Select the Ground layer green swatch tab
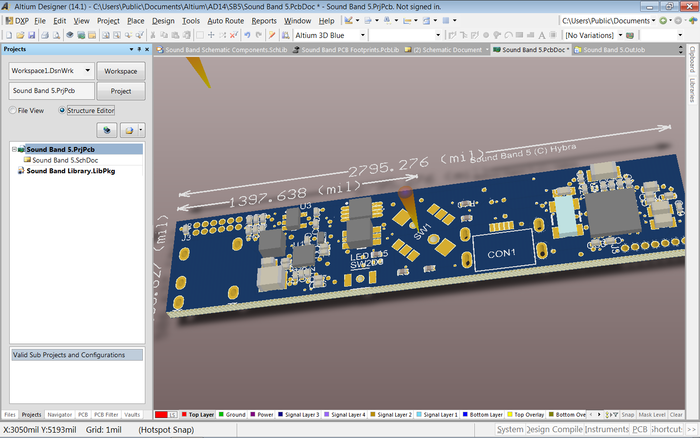Viewport: 700px width, 438px height. [x=232, y=415]
